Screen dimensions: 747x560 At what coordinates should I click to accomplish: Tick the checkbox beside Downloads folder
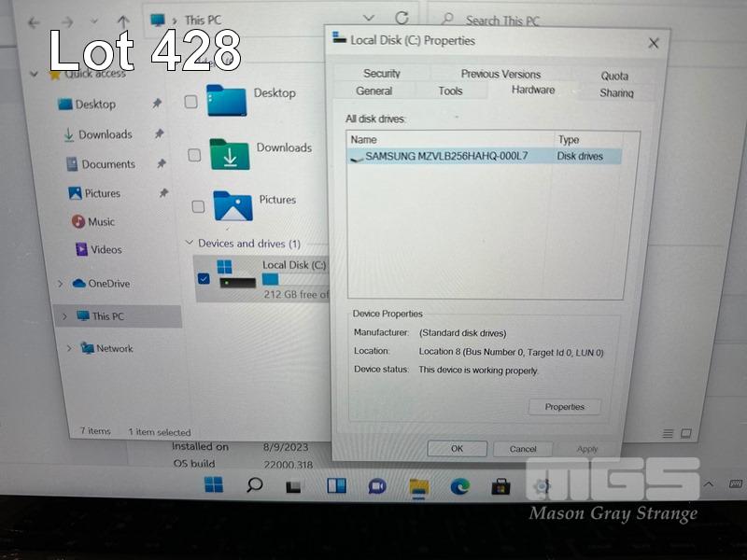click(x=194, y=155)
